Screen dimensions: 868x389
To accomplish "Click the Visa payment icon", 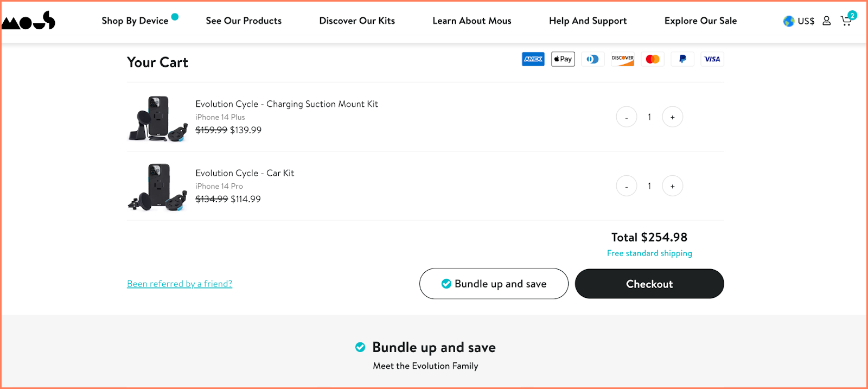I will click(712, 59).
